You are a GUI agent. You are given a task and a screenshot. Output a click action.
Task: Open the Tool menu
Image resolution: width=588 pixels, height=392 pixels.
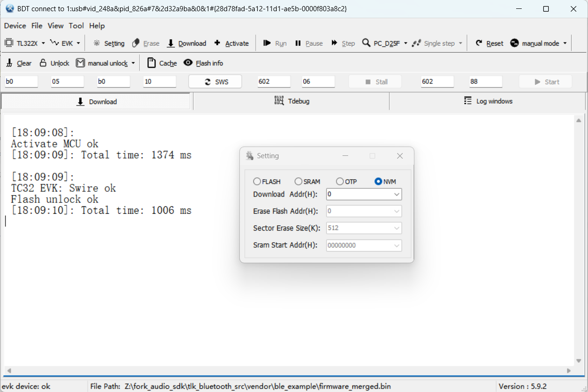coord(76,26)
